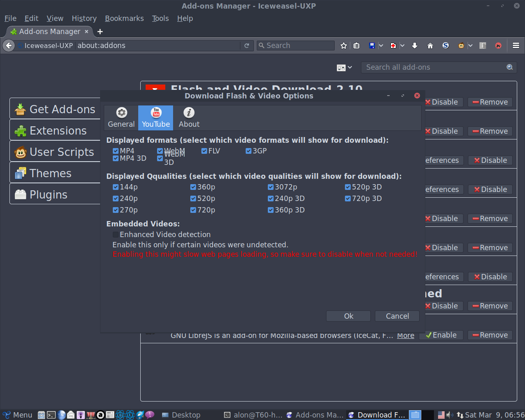The image size is (525, 420).
Task: Enable Enhanced Video detection checkbox
Action: (x=116, y=235)
